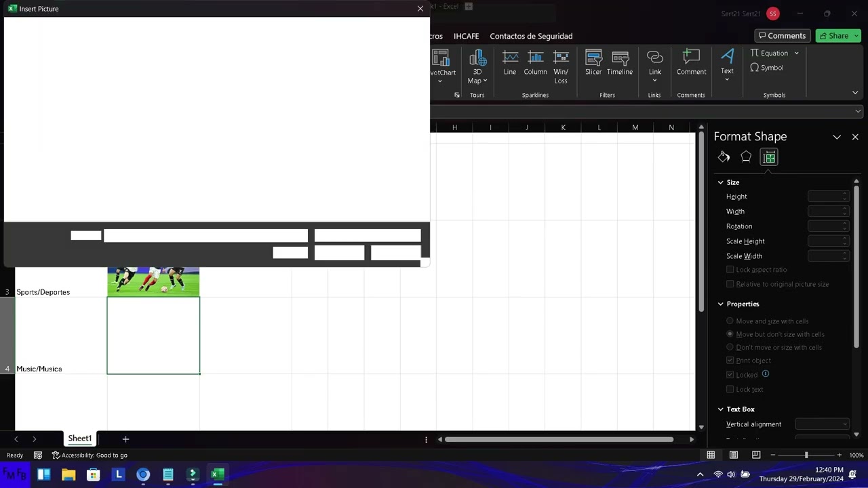Insert a Line sparkline
The height and width of the screenshot is (488, 868).
510,62
